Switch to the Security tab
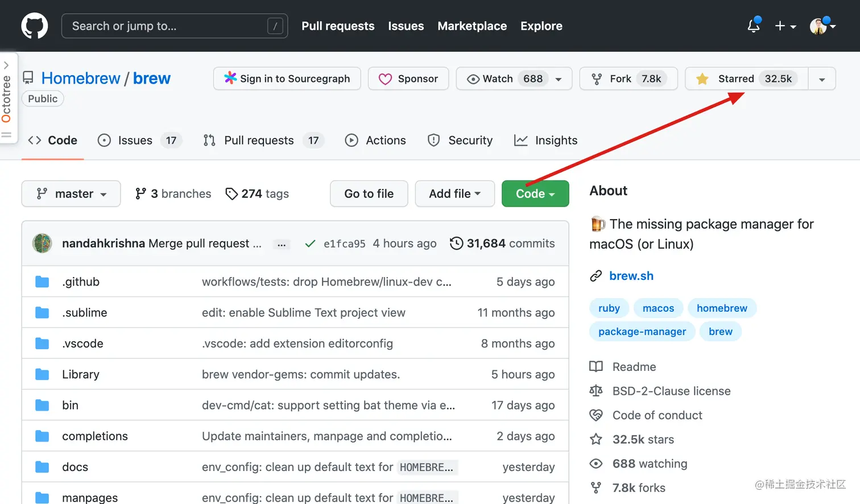Image resolution: width=860 pixels, height=504 pixels. pos(460,141)
